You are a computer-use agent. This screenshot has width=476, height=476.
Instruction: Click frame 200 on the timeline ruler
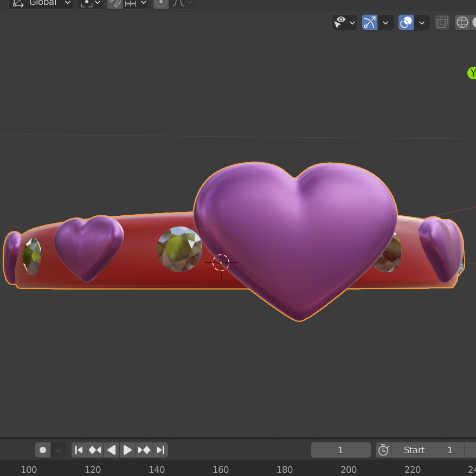349,469
